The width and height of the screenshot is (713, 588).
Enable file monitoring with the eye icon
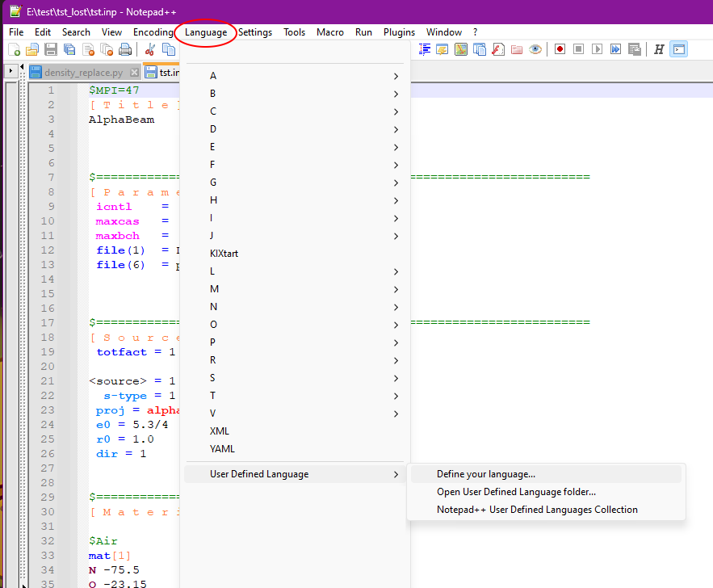click(535, 48)
